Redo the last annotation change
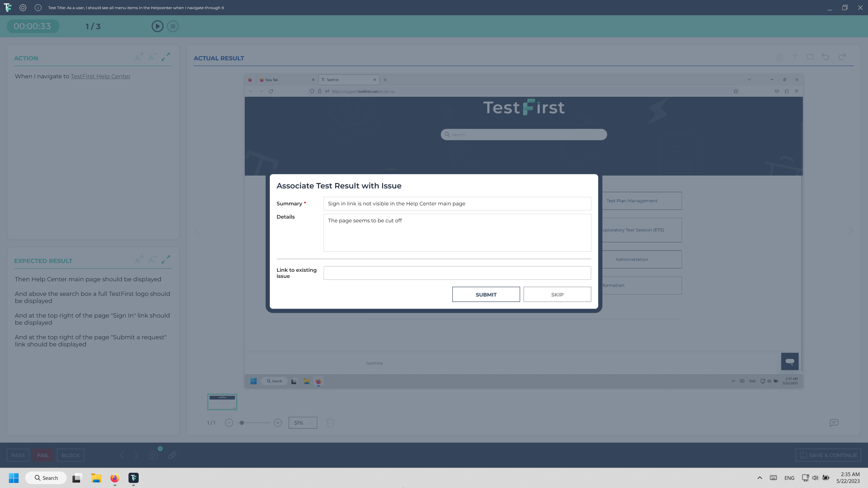The image size is (868, 488). point(842,57)
